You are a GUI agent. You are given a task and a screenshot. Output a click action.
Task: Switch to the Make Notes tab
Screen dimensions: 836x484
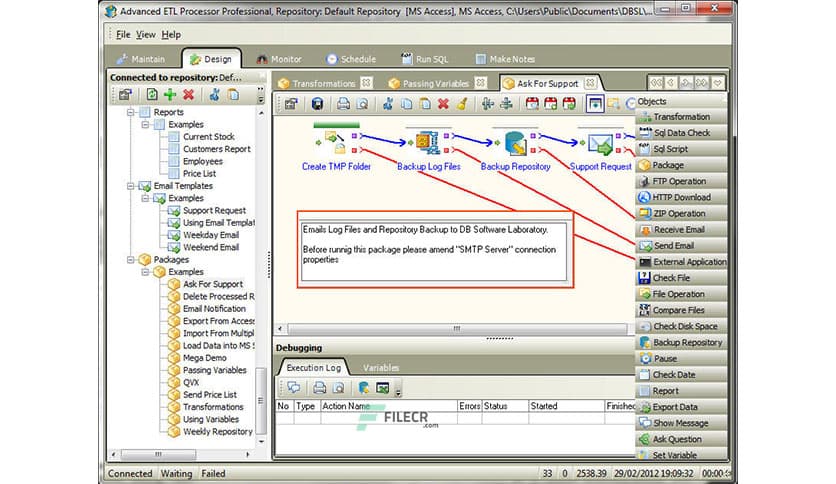click(505, 59)
